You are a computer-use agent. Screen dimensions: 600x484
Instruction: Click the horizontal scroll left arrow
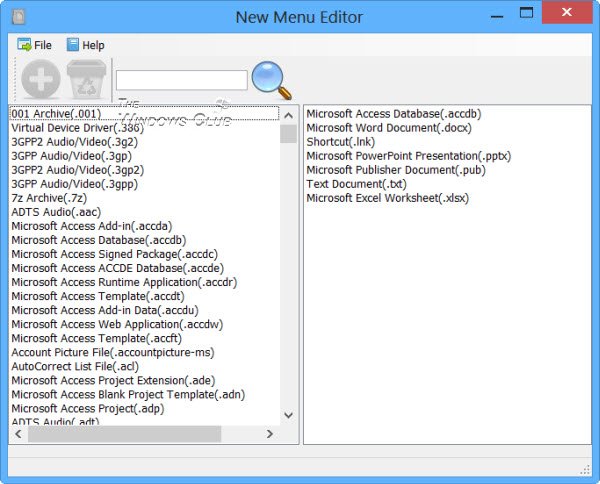click(18, 434)
